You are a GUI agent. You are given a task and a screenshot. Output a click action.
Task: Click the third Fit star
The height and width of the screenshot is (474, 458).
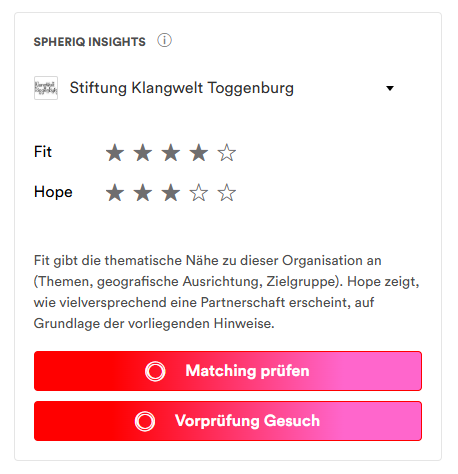171,153
